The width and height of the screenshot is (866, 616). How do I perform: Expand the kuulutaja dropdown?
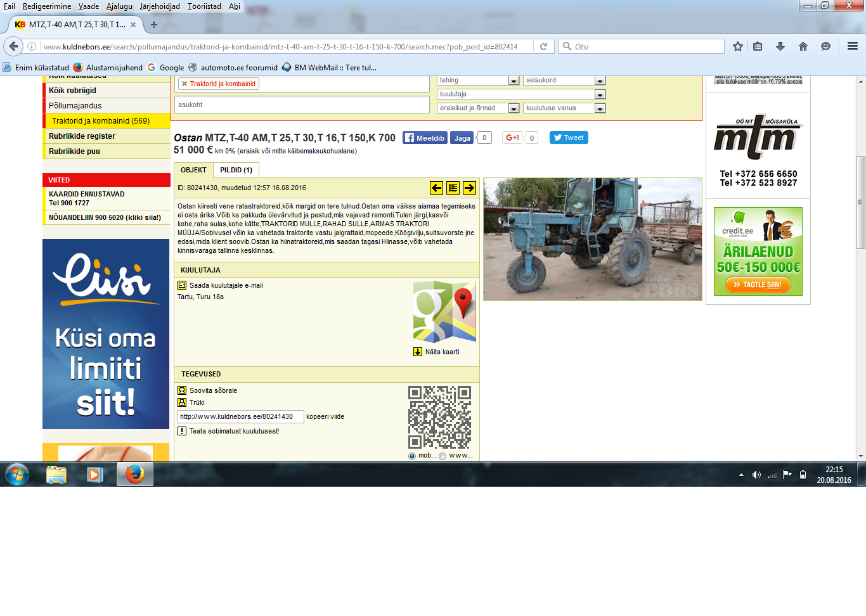pyautogui.click(x=599, y=94)
